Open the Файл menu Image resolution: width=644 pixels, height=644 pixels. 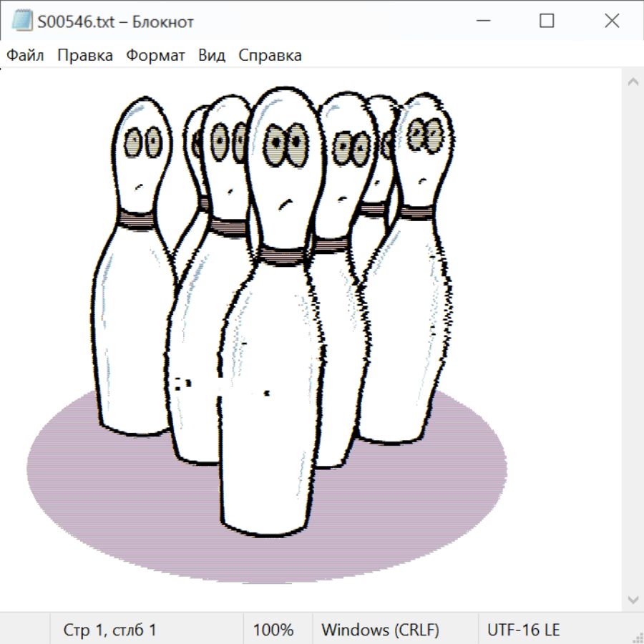coord(26,56)
